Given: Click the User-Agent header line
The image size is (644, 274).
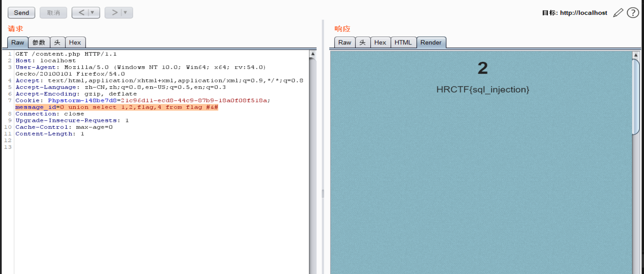Looking at the screenshot, I should (x=140, y=70).
